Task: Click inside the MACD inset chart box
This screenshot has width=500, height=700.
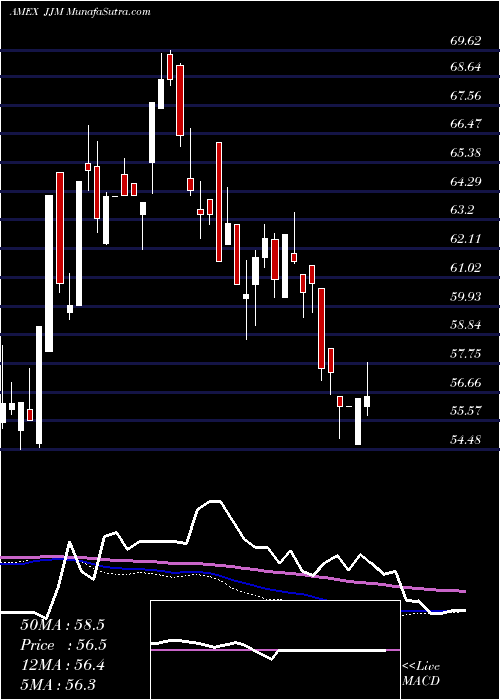Action: 275,650
